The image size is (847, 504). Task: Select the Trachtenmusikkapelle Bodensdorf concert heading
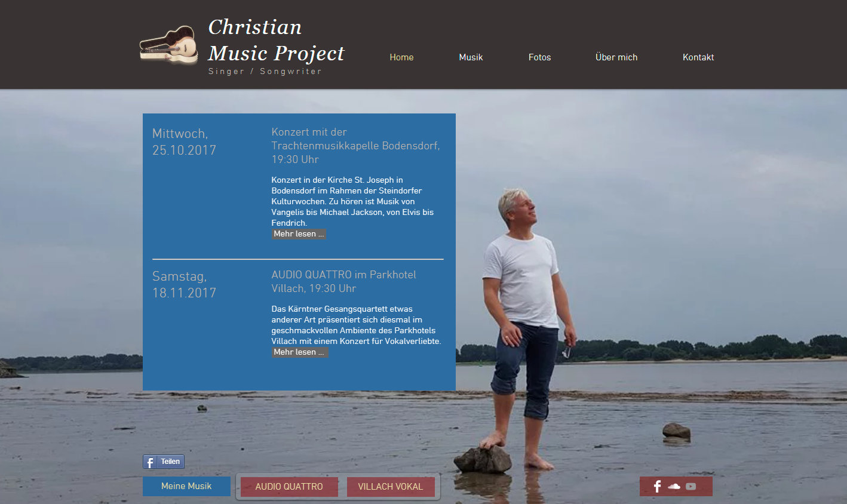(x=355, y=146)
